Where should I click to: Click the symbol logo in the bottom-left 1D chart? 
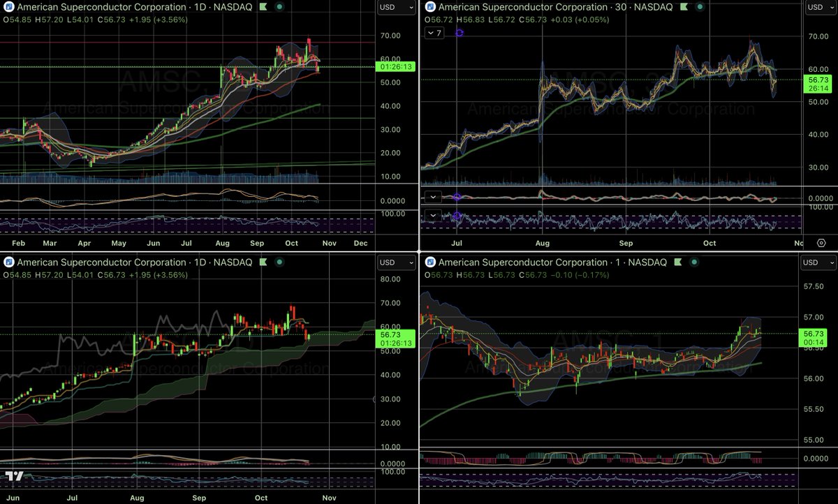(8, 262)
